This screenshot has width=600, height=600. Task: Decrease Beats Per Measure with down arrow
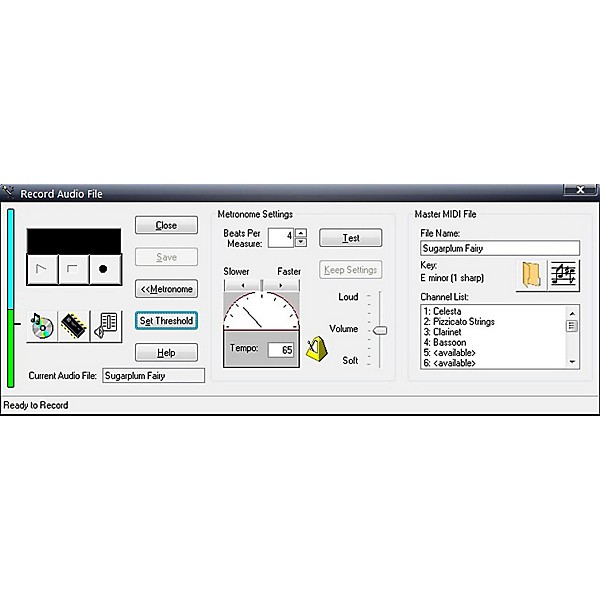coord(301,242)
